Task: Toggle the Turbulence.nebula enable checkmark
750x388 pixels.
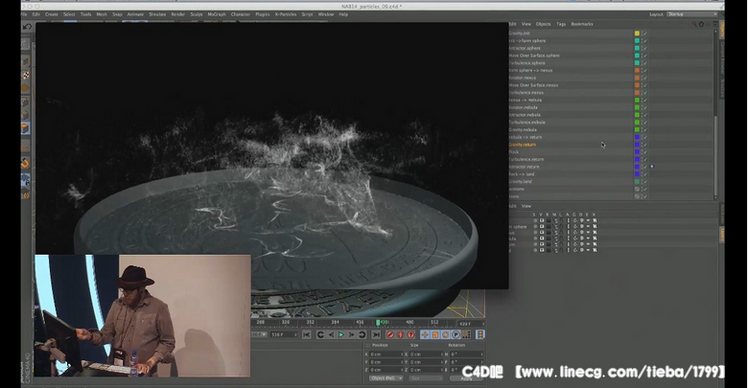Action: 644,122
